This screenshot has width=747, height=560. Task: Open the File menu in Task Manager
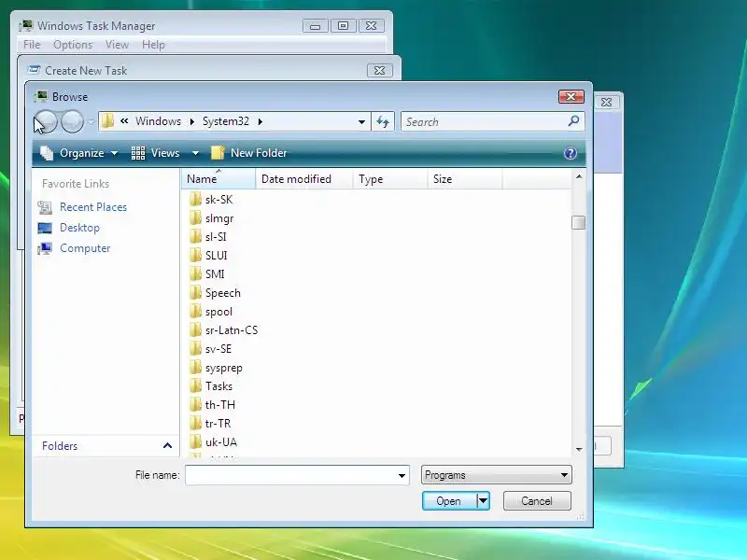click(x=32, y=44)
